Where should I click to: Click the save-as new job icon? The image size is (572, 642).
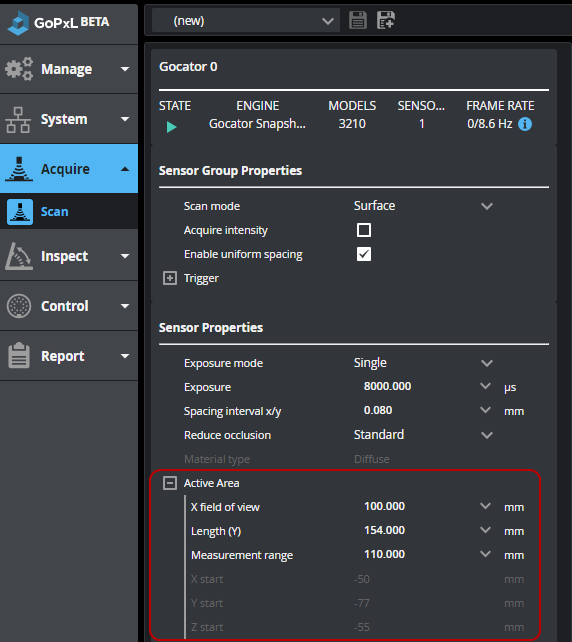tap(386, 20)
